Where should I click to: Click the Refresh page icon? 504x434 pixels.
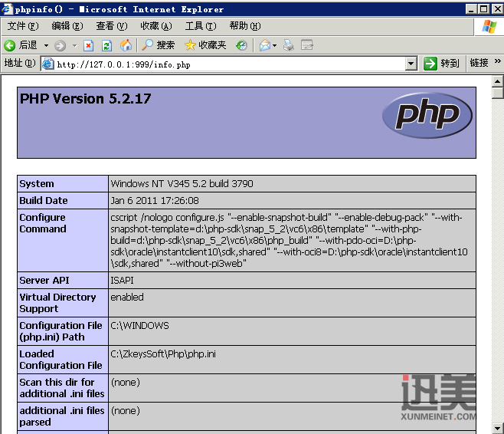point(106,46)
